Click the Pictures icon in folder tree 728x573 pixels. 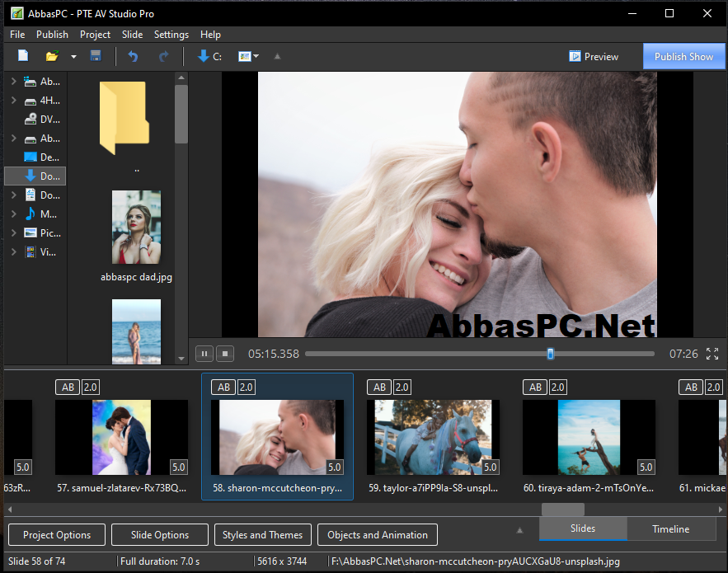click(31, 233)
